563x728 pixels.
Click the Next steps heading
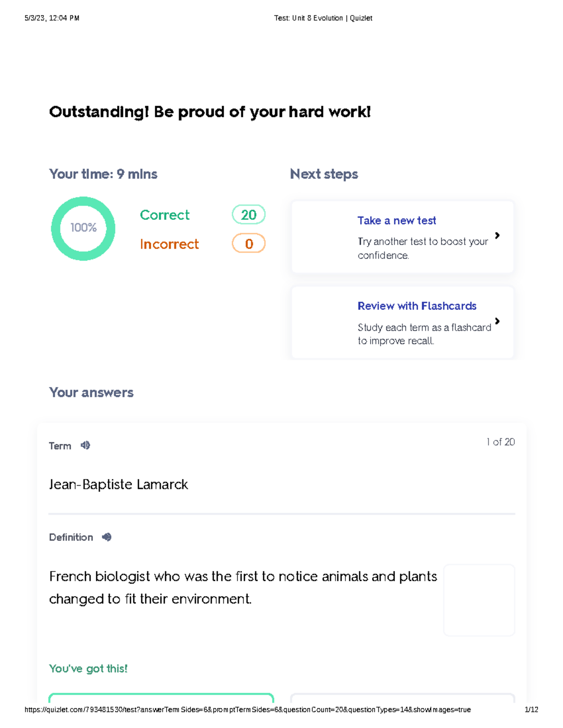coord(324,174)
